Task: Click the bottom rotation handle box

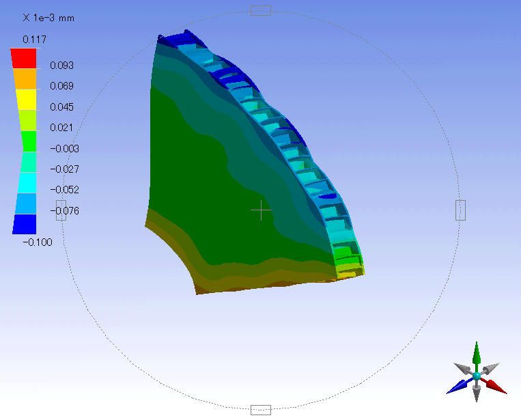Action: (x=261, y=410)
